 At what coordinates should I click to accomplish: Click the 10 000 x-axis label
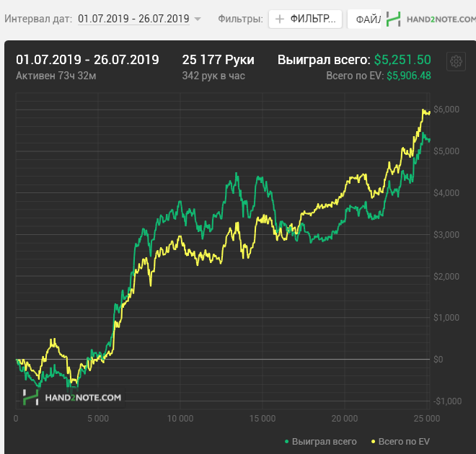point(180,419)
